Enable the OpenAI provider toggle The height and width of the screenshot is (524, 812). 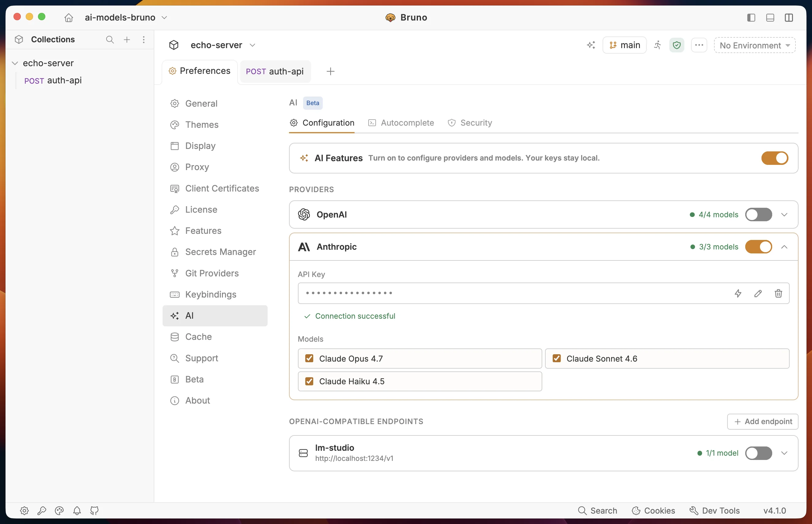(758, 215)
